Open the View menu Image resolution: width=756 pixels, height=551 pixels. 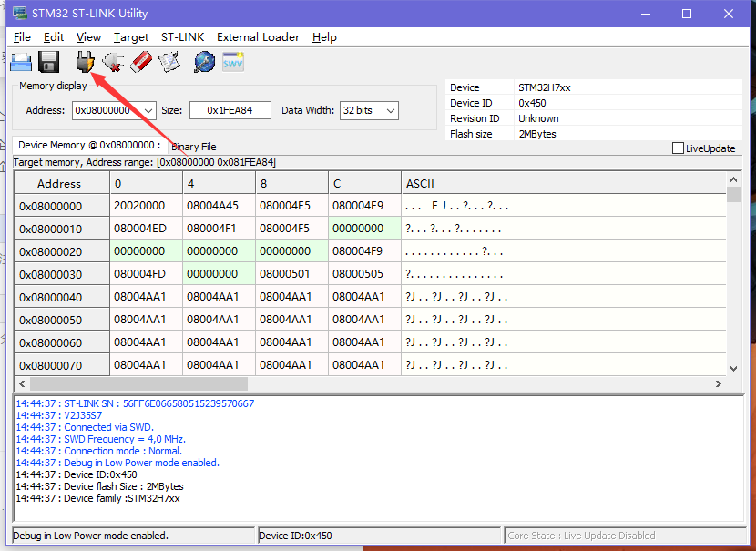[x=88, y=37]
